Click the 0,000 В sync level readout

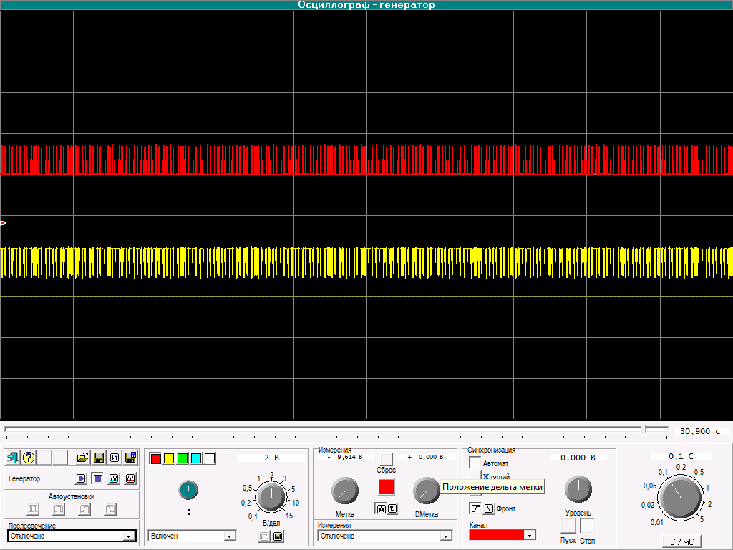pyautogui.click(x=578, y=457)
